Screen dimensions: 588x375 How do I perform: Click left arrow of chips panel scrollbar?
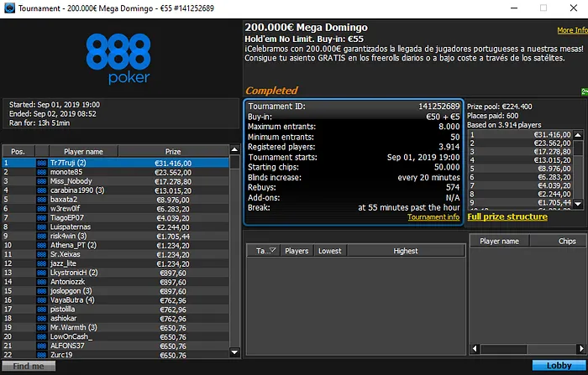(x=475, y=349)
